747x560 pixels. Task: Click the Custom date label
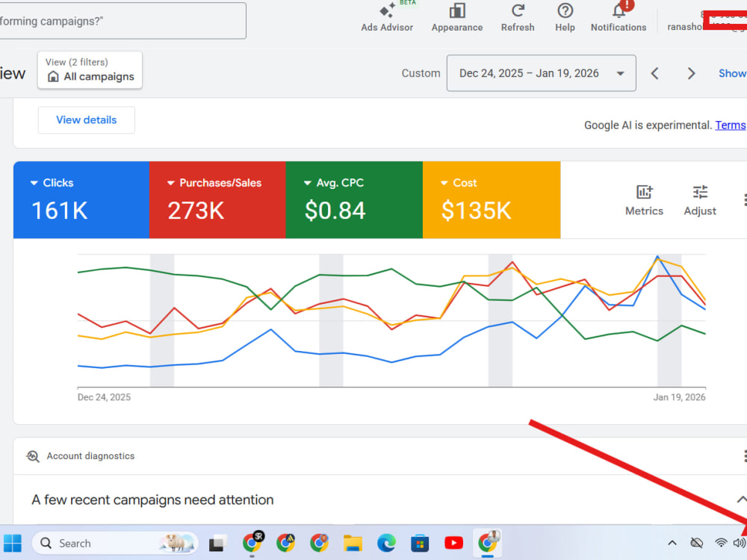[421, 73]
